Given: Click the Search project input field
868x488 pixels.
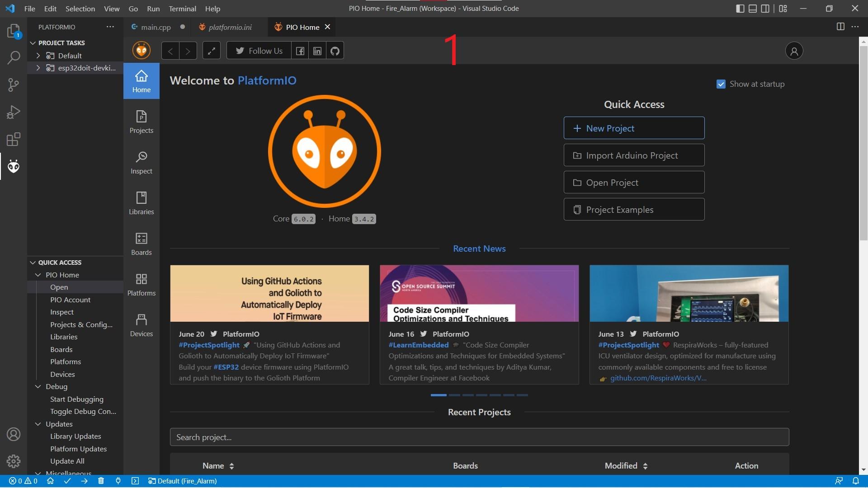Looking at the screenshot, I should point(479,437).
